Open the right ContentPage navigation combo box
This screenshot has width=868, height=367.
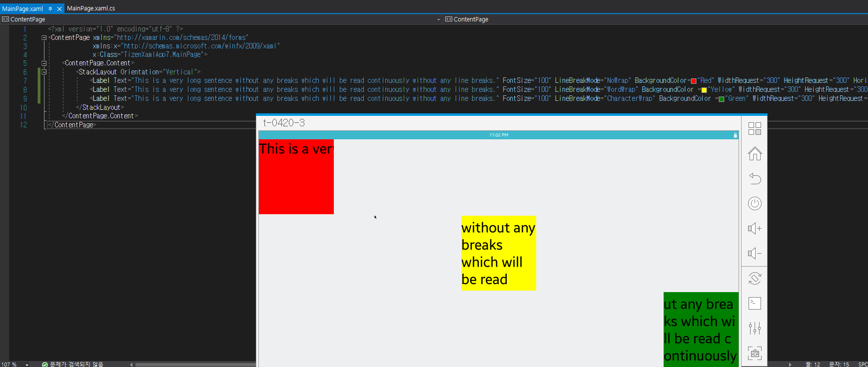[x=656, y=19]
